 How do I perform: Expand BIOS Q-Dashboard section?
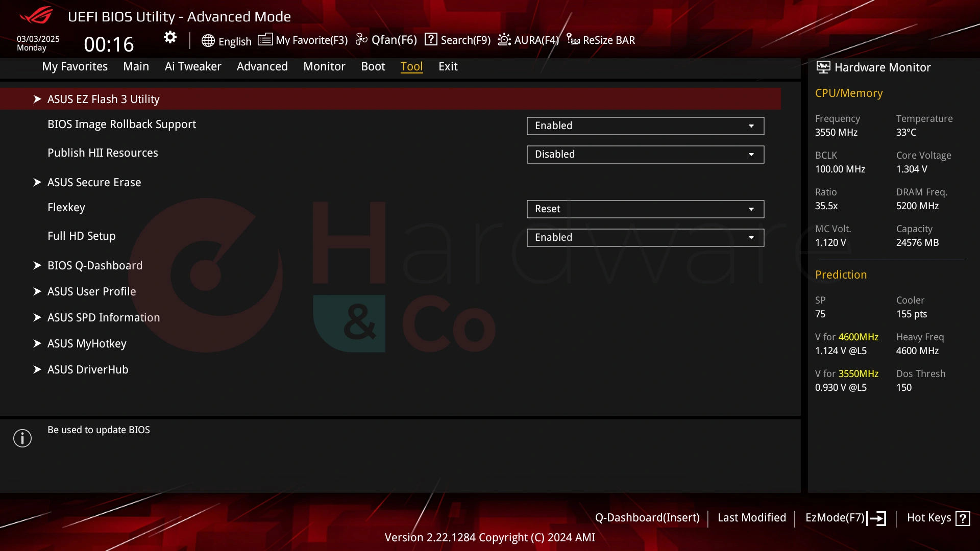click(x=95, y=265)
